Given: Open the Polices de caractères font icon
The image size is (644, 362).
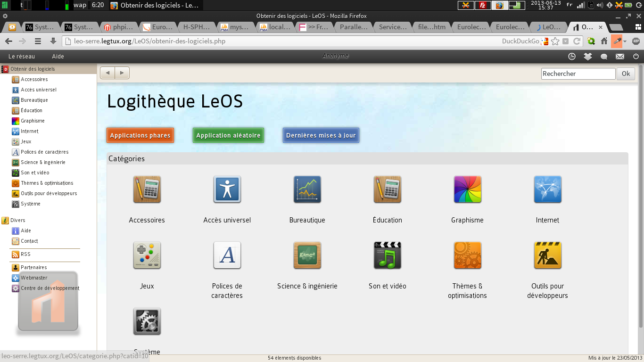Looking at the screenshot, I should tap(227, 255).
